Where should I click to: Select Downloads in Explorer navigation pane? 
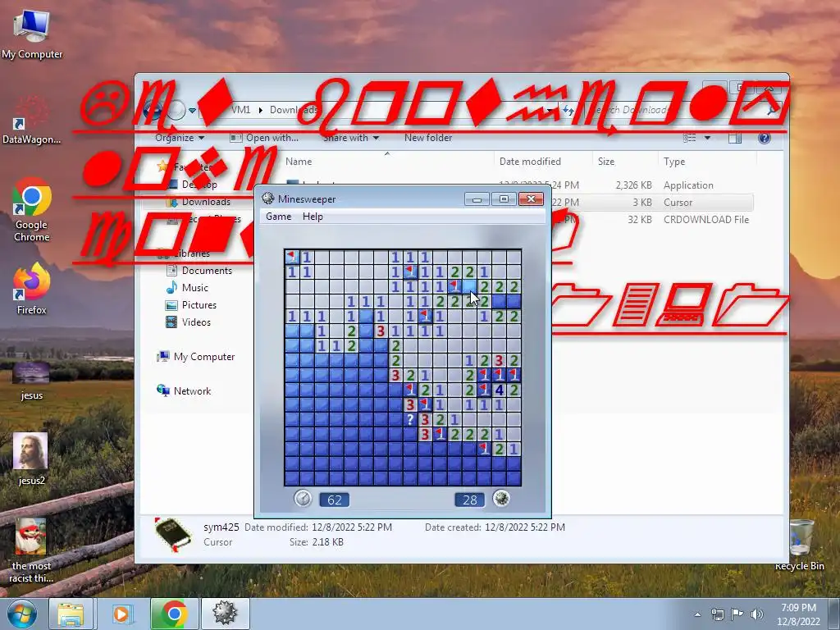(x=206, y=202)
